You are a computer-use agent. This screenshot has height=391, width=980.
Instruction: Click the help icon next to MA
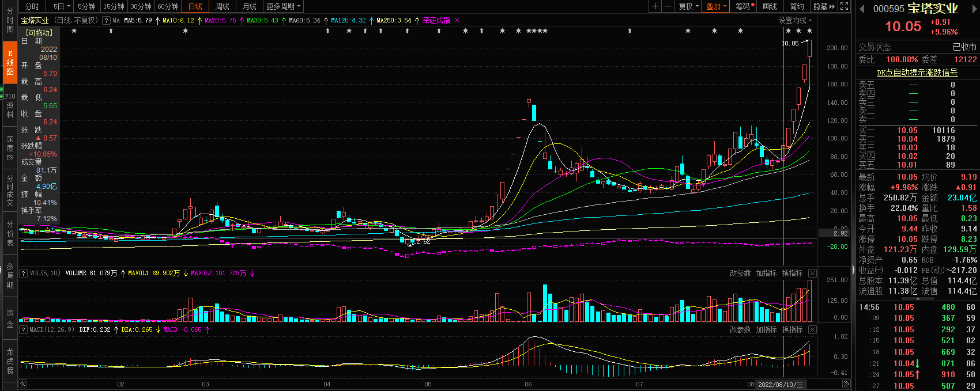(x=106, y=20)
